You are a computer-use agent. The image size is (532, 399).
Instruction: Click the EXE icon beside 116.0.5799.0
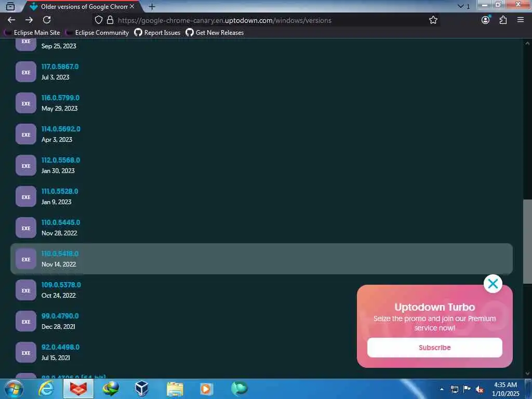click(x=26, y=103)
